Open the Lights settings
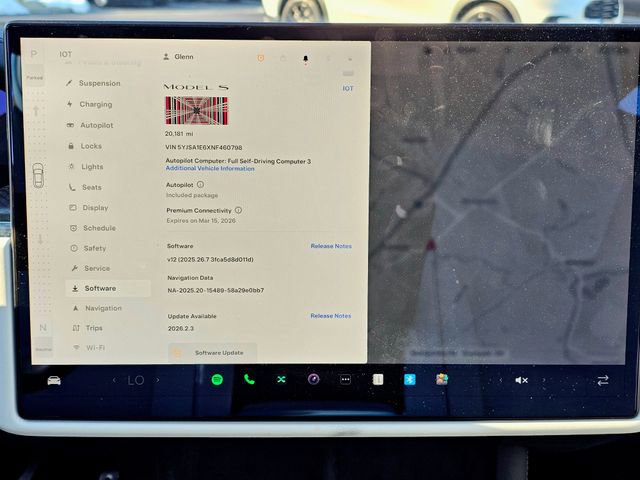Screen dimensions: 640x480 (x=86, y=167)
